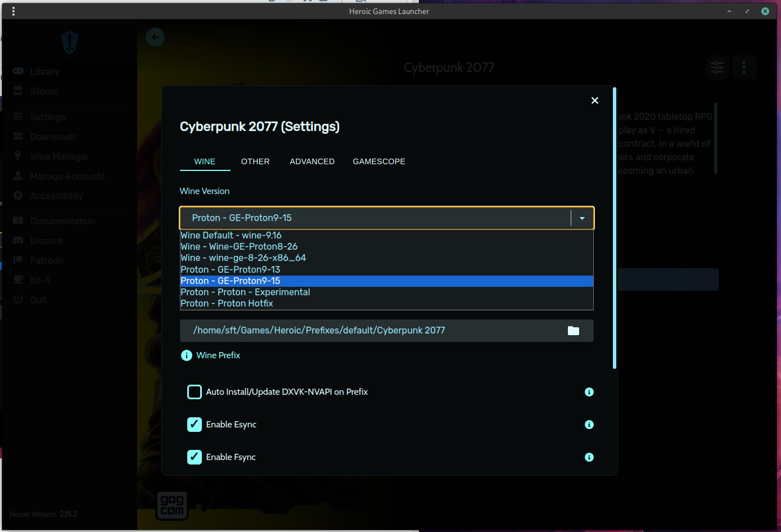Choose Wine - Wine-GE-Proton8-26 option
781x532 pixels.
click(386, 247)
